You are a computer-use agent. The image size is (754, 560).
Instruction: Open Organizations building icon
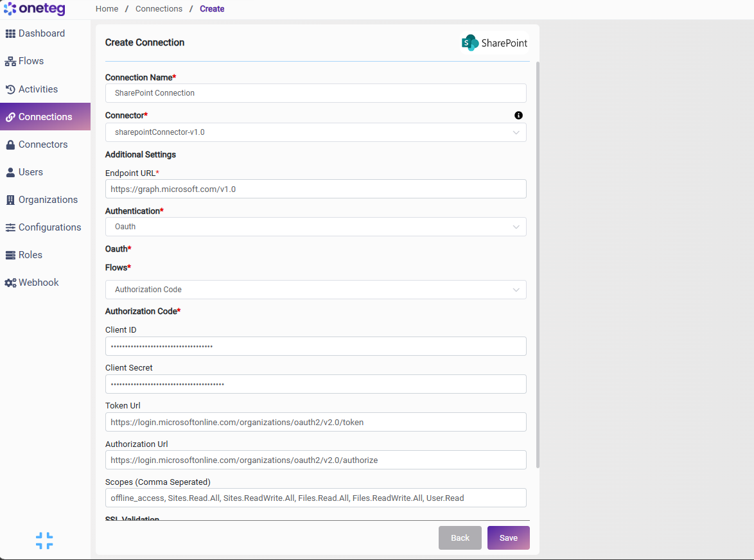click(x=10, y=200)
